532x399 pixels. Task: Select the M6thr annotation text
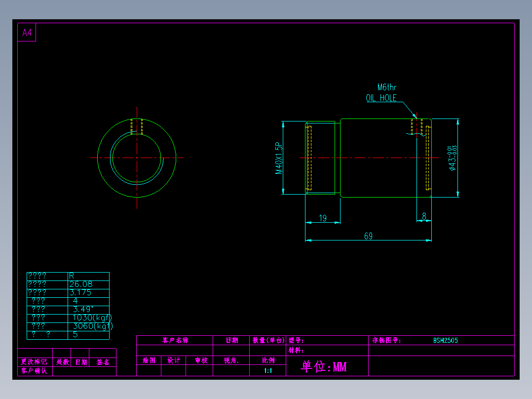[x=387, y=87]
